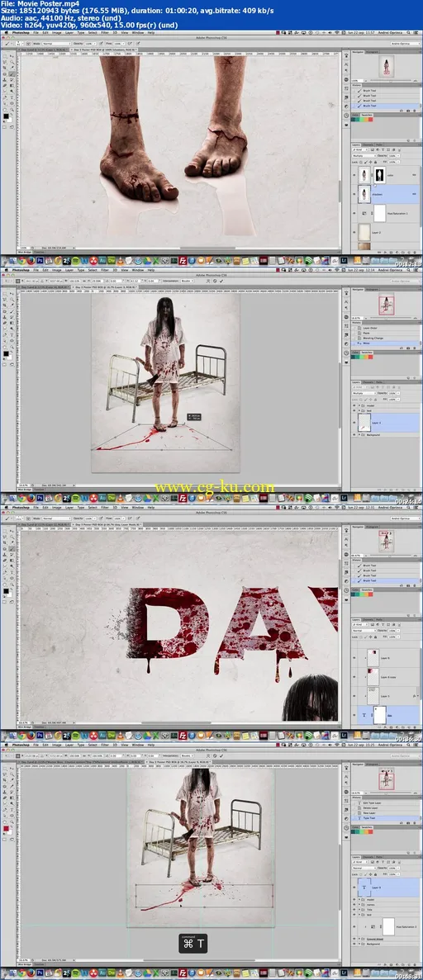Open the Normal blend mode dropdown, fourth frame's Layers panel
423x980 pixels.
click(x=365, y=867)
